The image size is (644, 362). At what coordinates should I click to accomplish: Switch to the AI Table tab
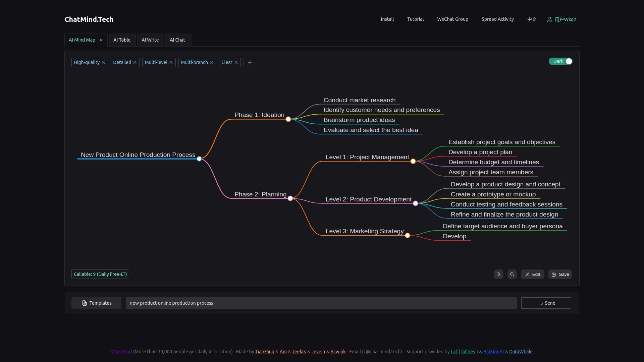tap(122, 40)
